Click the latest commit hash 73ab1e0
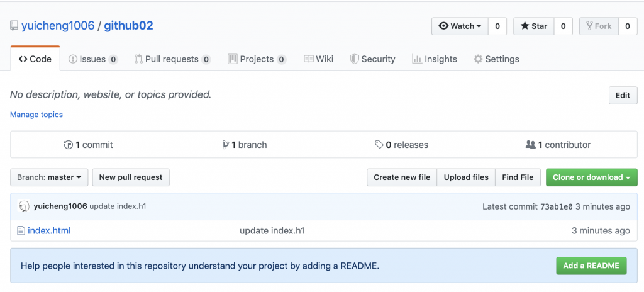644x292 pixels. pyautogui.click(x=556, y=206)
